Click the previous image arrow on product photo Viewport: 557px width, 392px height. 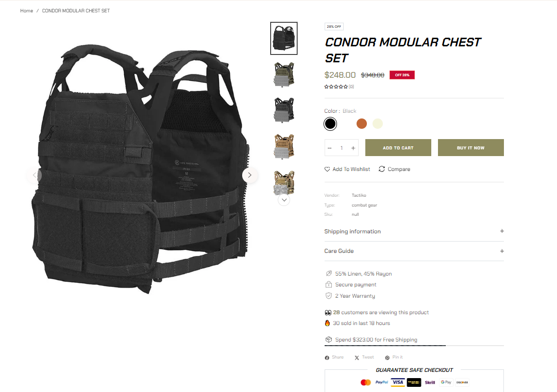pyautogui.click(x=35, y=175)
